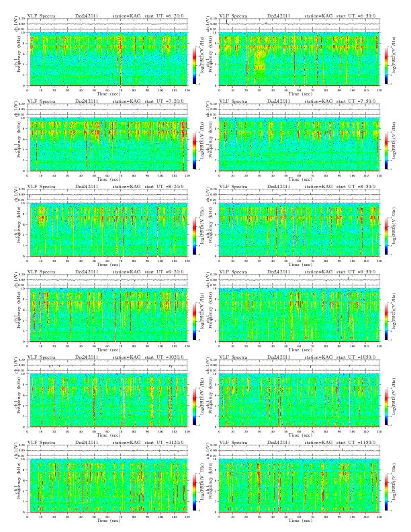Click the 'start UT =9:50:0' title text

pyautogui.click(x=356, y=272)
